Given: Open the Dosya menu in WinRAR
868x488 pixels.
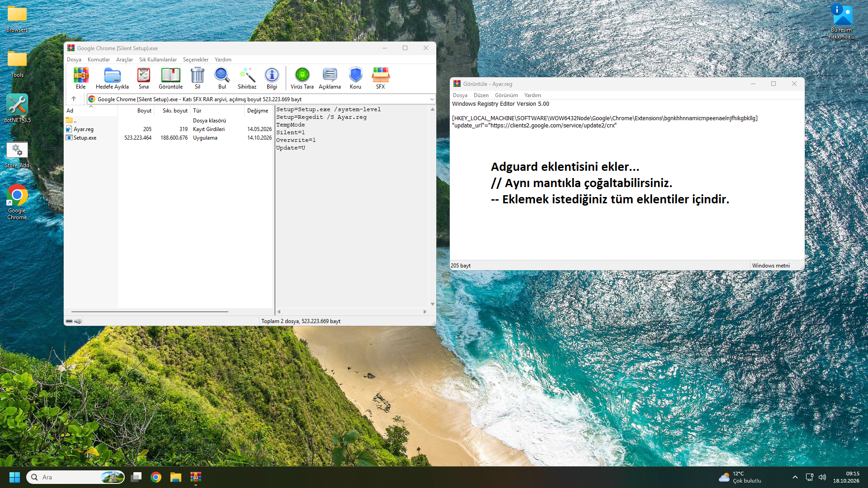Looking at the screenshot, I should (74, 60).
